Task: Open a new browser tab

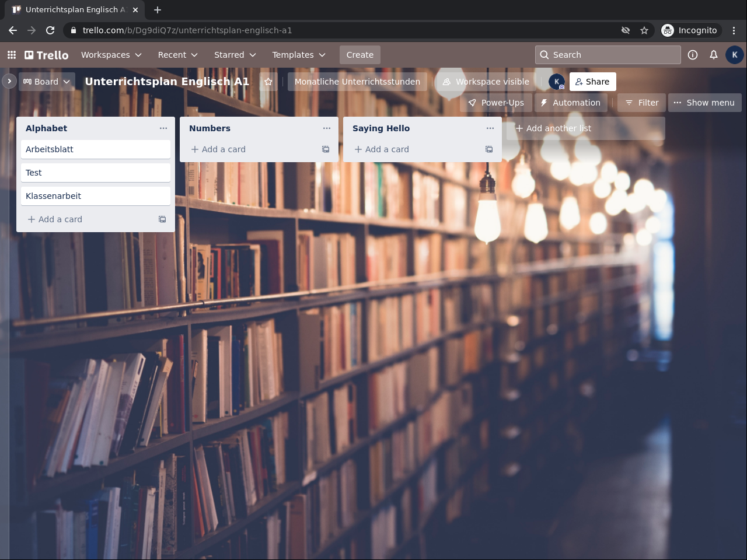Action: coord(158,10)
